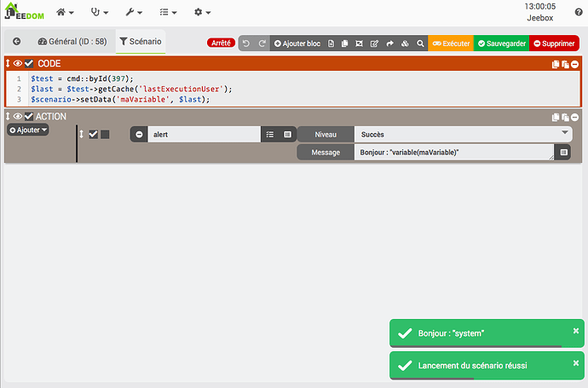Toggle the alert action parallel checkbox
Image resolution: width=588 pixels, height=388 pixels.
pos(105,135)
